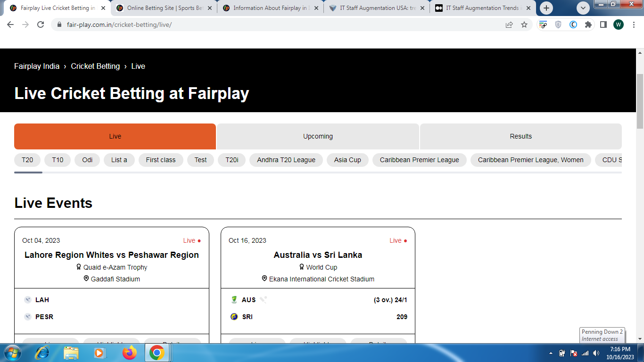Close the Online Betting Site tab
Screen dimensions: 644x362
click(210, 8)
